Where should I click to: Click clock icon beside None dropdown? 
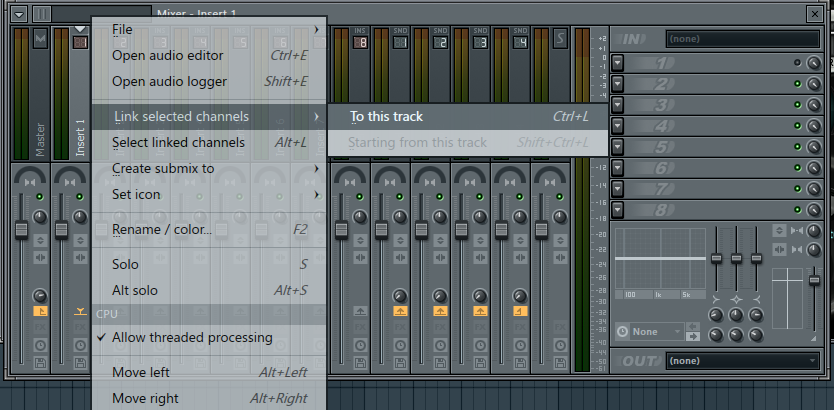pos(622,332)
